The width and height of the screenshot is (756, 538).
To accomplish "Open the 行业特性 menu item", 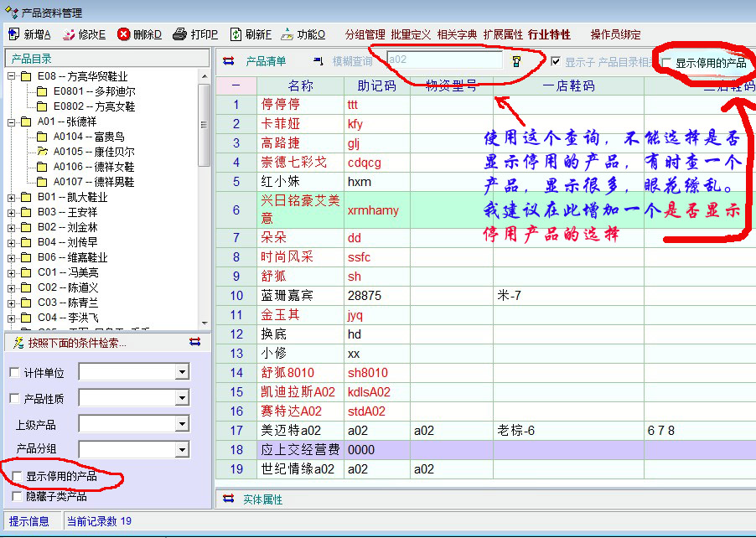I will pyautogui.click(x=550, y=34).
